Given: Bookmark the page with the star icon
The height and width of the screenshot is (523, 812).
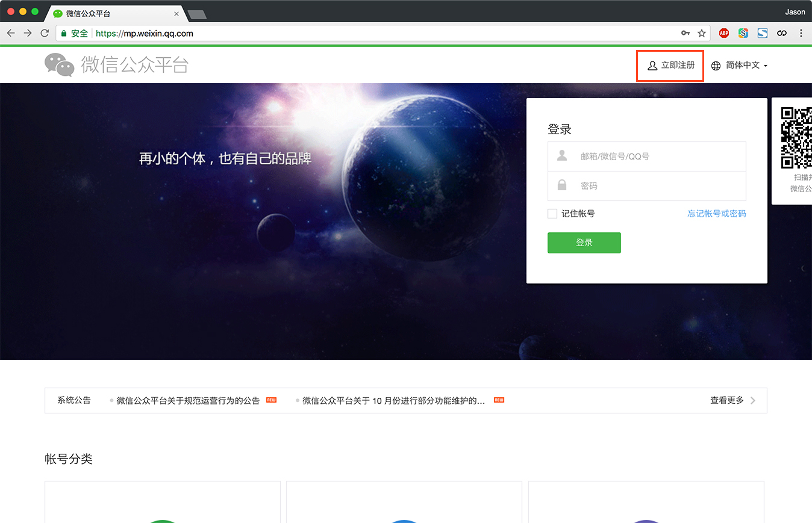Looking at the screenshot, I should click(702, 33).
